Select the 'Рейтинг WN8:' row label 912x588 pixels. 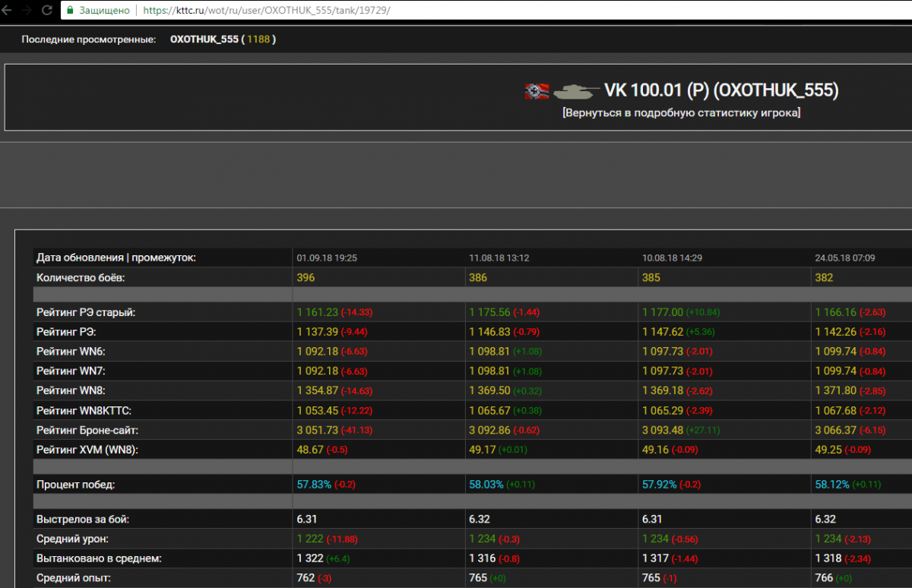71,390
